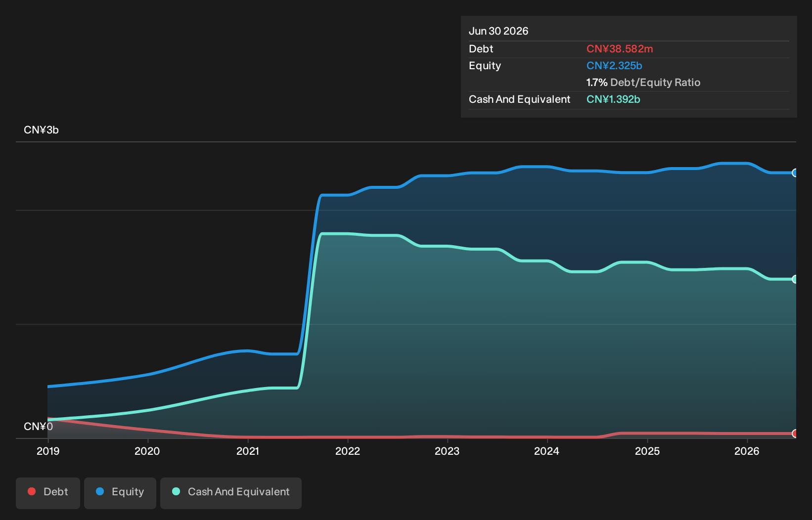The image size is (812, 520).
Task: Select the Debt endpoint marker on the red line
Action: [x=795, y=433]
